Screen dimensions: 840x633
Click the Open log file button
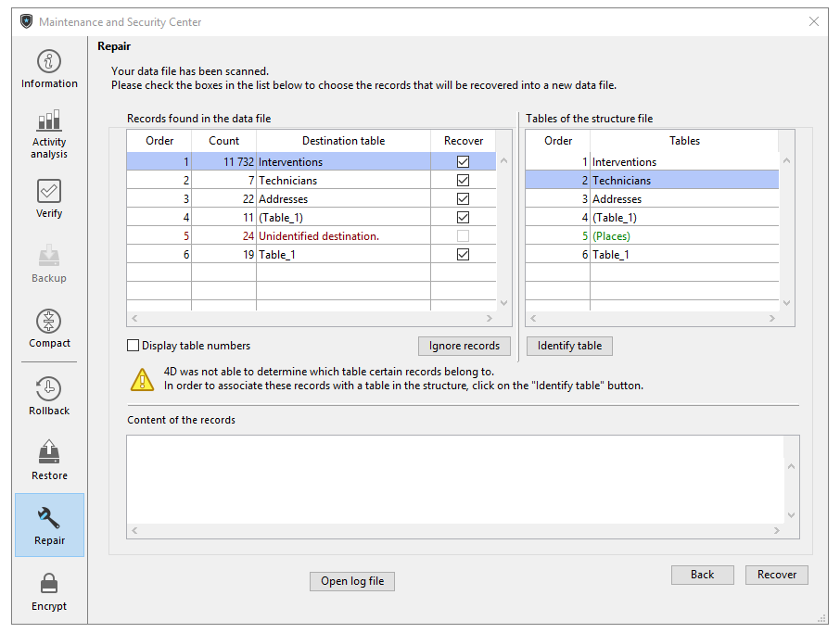[x=352, y=581]
